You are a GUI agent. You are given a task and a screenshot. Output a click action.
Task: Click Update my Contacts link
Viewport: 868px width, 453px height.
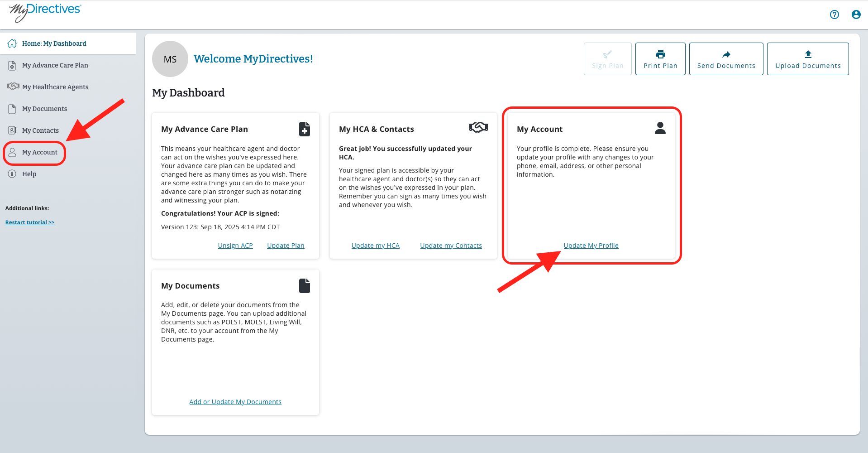pyautogui.click(x=451, y=246)
